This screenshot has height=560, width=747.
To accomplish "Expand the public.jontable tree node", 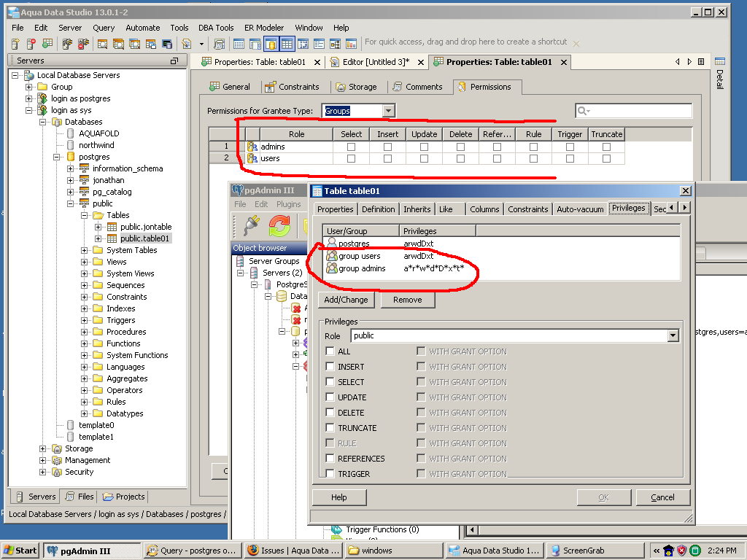I will pyautogui.click(x=98, y=227).
